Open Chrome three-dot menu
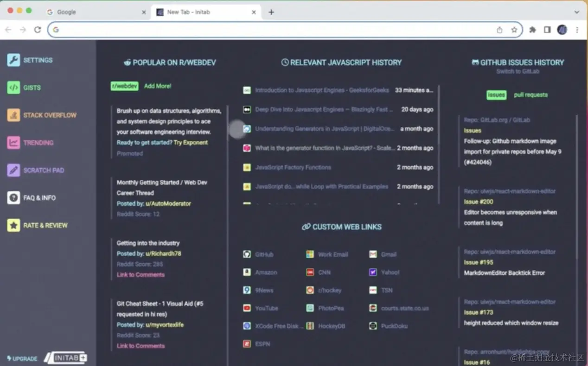 coord(577,30)
